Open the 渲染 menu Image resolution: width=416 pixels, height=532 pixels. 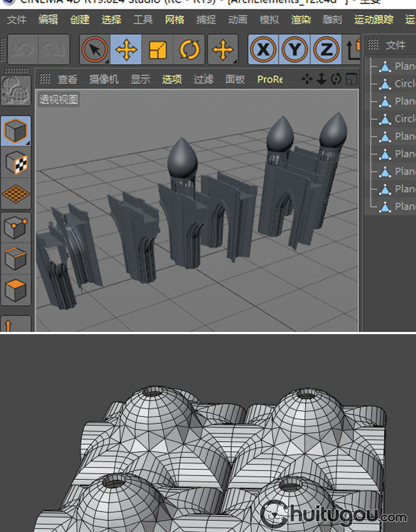click(x=301, y=20)
